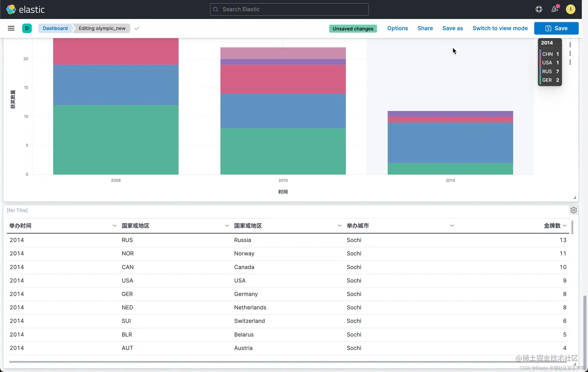This screenshot has height=372, width=588.
Task: Choose Save as
Action: tap(453, 28)
